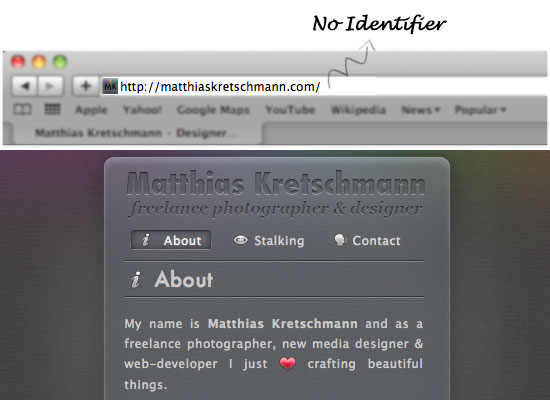The image size is (550, 400).
Task: Click the MK favicon in address bar
Action: 110,86
